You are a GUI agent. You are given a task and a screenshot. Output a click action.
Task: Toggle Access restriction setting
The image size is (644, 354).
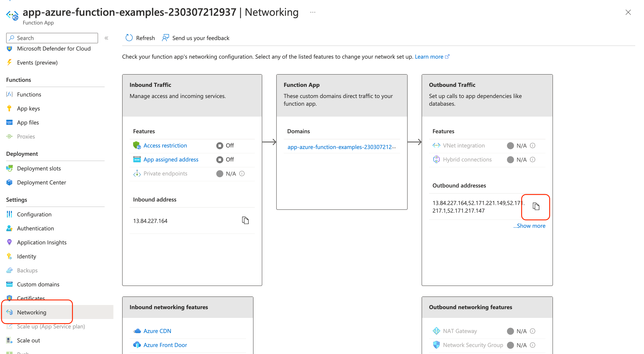[x=219, y=145]
